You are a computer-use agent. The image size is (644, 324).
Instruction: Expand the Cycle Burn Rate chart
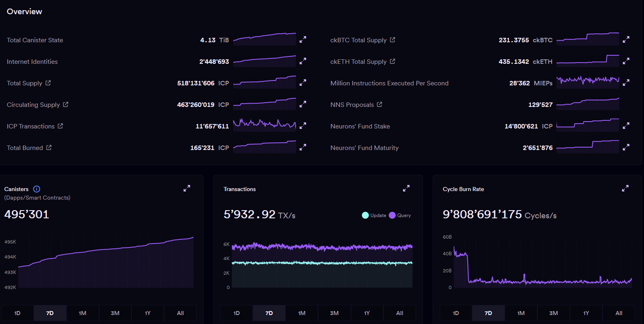click(625, 189)
